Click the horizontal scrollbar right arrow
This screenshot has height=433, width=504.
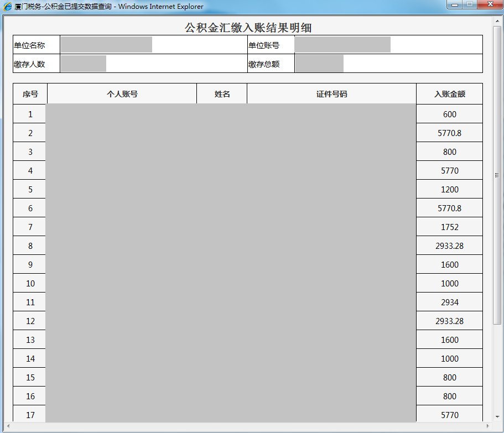[487, 426]
